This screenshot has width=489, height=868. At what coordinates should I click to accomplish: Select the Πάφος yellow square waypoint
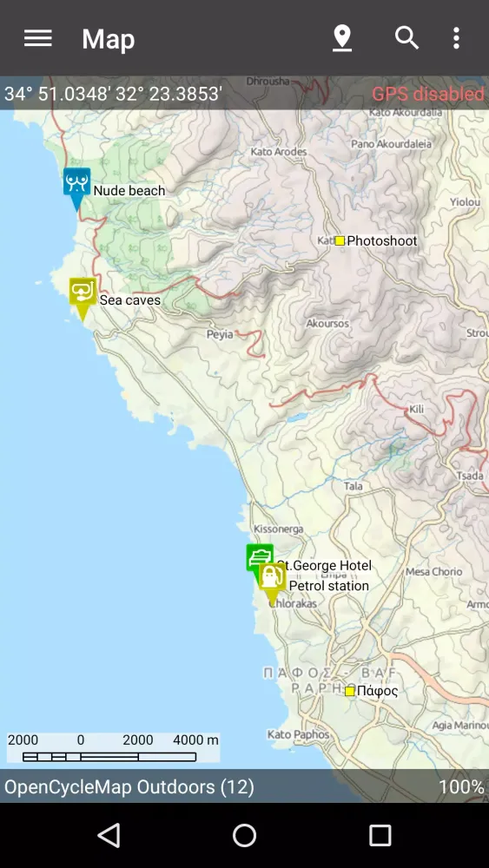coord(349,691)
